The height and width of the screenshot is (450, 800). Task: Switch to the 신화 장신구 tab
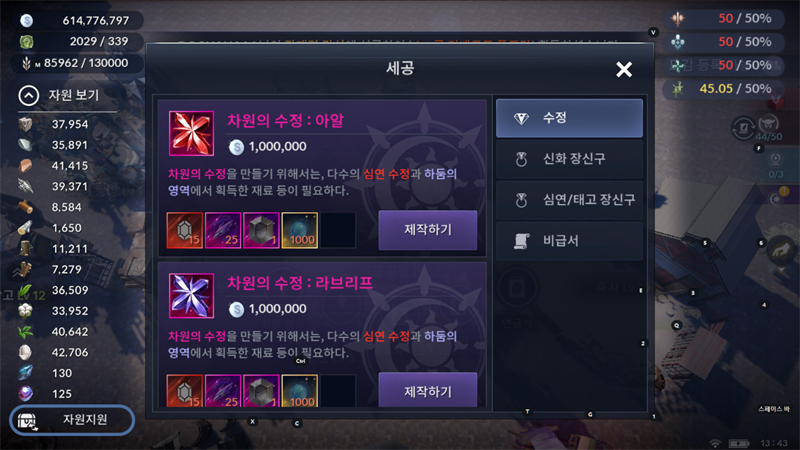pos(569,159)
